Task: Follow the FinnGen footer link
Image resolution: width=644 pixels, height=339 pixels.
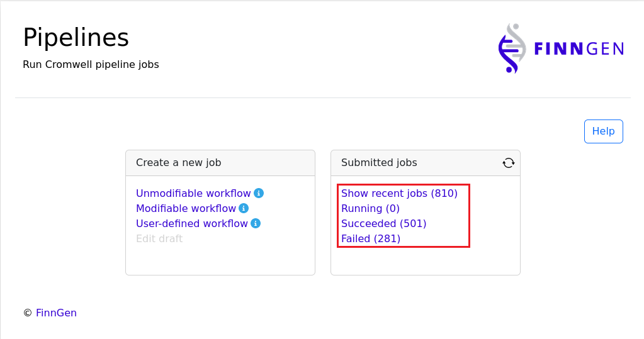Action: [x=56, y=313]
